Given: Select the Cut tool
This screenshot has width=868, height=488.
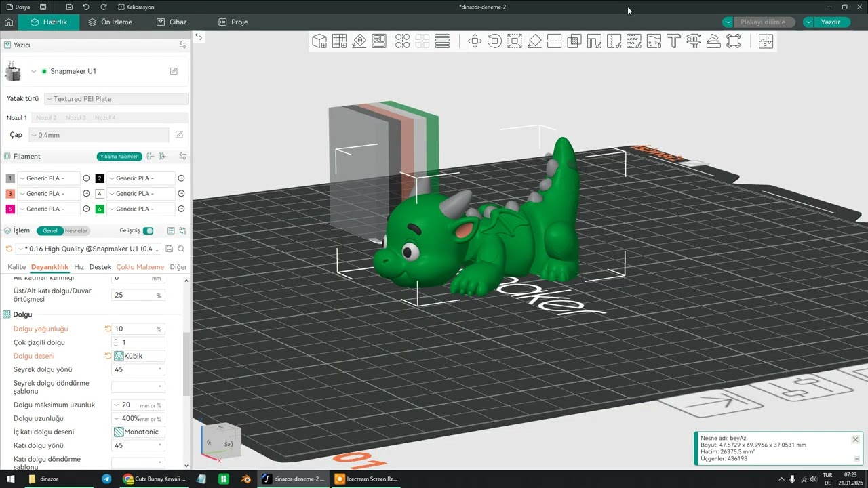Looking at the screenshot, I should tap(554, 41).
